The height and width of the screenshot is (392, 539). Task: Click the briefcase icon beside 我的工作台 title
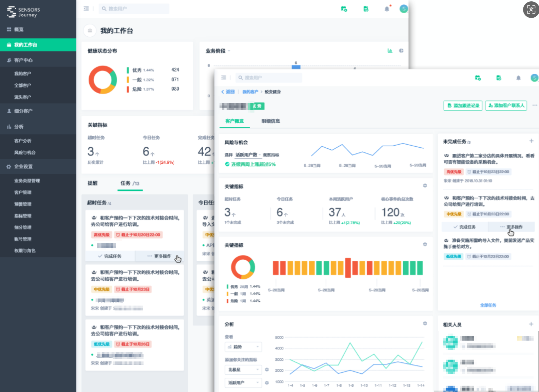click(90, 31)
